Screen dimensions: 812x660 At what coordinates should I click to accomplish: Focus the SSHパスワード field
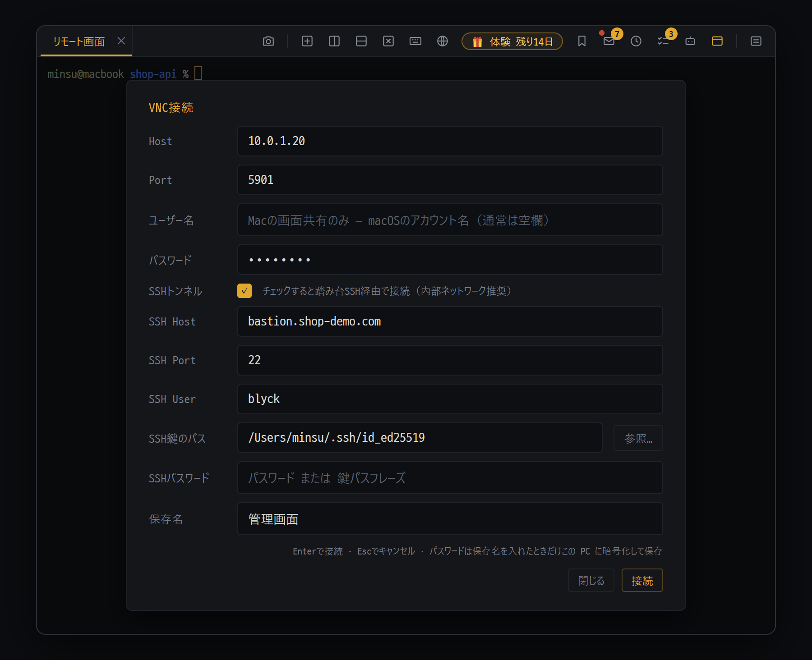(x=450, y=478)
